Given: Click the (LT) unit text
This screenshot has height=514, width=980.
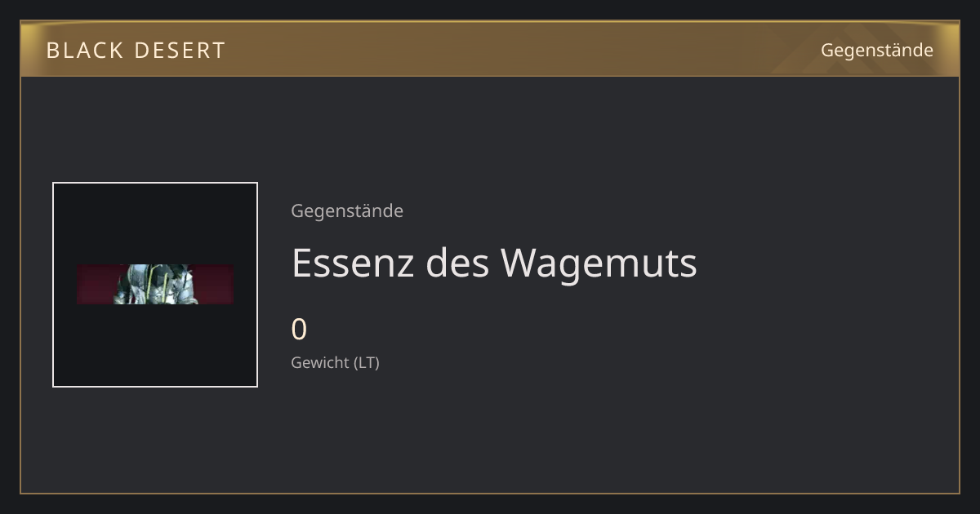Looking at the screenshot, I should coord(367,362).
